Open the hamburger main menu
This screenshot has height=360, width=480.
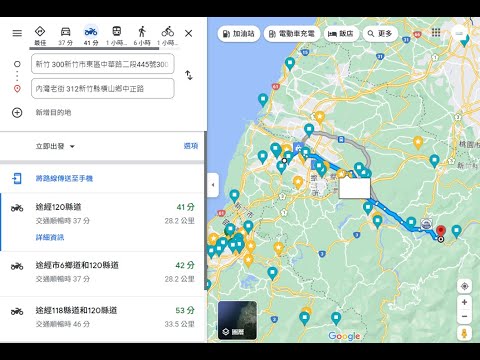pyautogui.click(x=17, y=33)
